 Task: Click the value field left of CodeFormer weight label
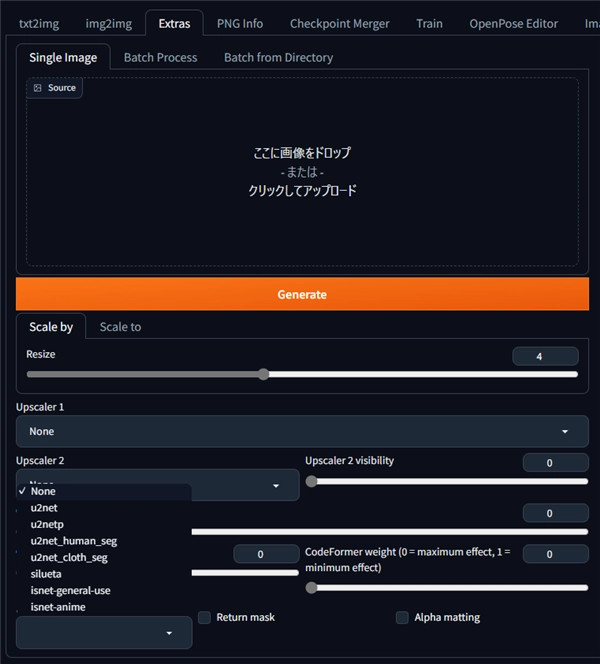click(x=266, y=554)
